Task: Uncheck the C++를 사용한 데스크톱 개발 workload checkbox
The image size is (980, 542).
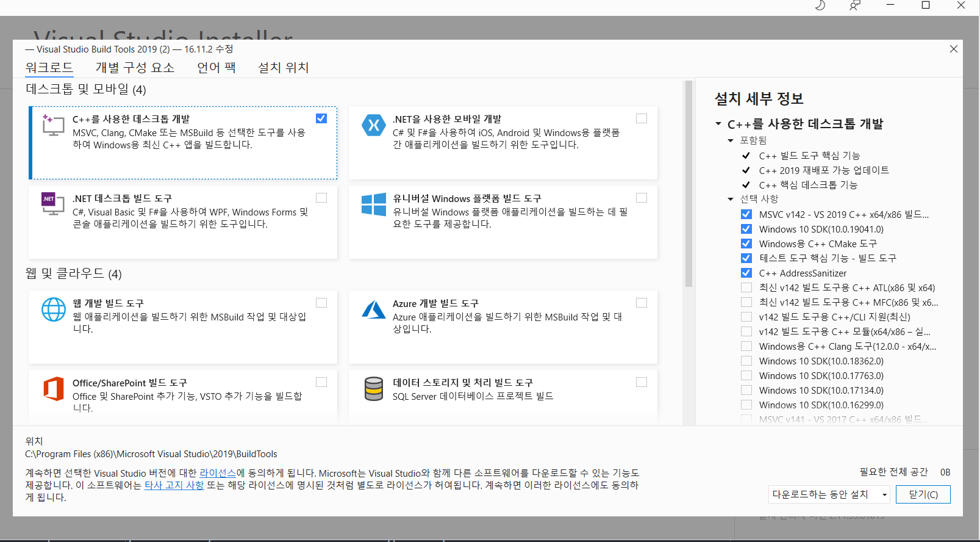Action: pos(321,118)
